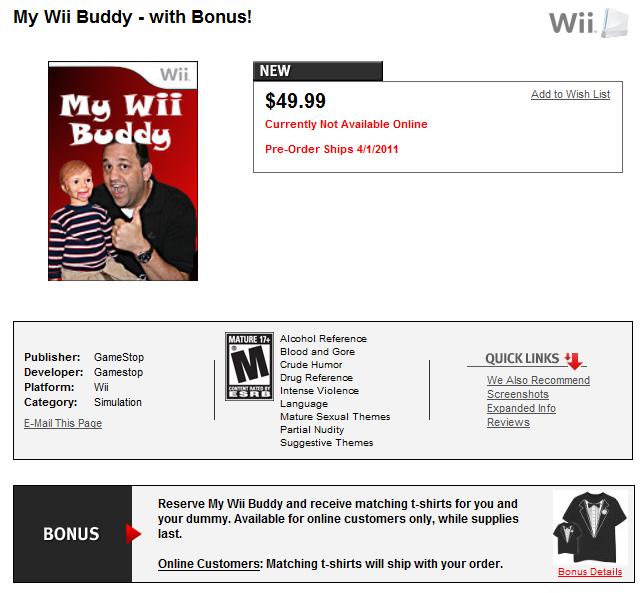Jump to Expanded Info
Image resolution: width=644 pixels, height=593 pixels.
click(x=521, y=408)
